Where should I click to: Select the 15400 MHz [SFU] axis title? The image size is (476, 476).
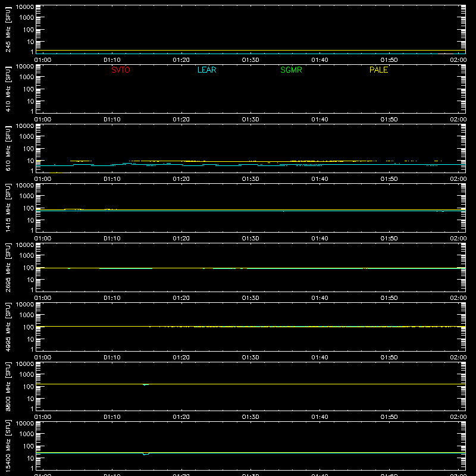[8, 446]
